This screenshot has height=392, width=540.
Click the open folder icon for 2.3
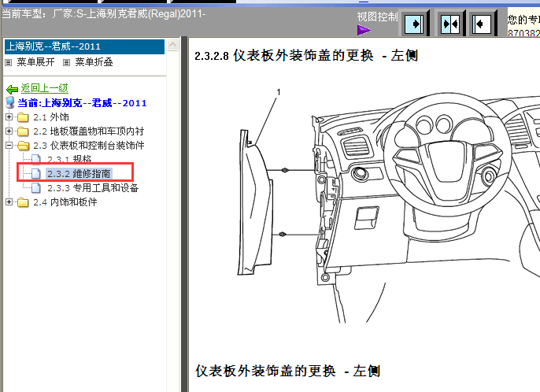click(23, 146)
